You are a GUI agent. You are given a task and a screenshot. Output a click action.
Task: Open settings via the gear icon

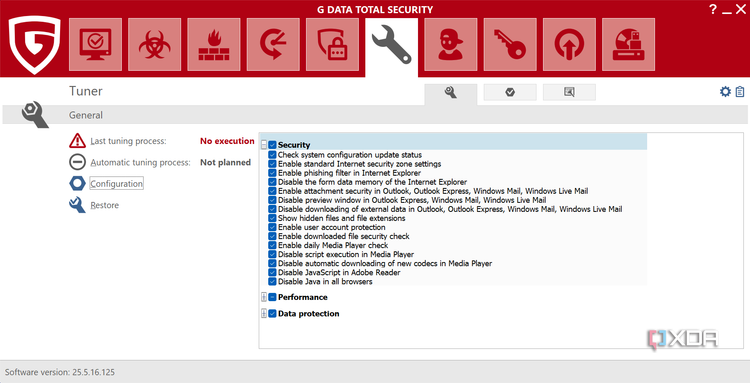725,91
